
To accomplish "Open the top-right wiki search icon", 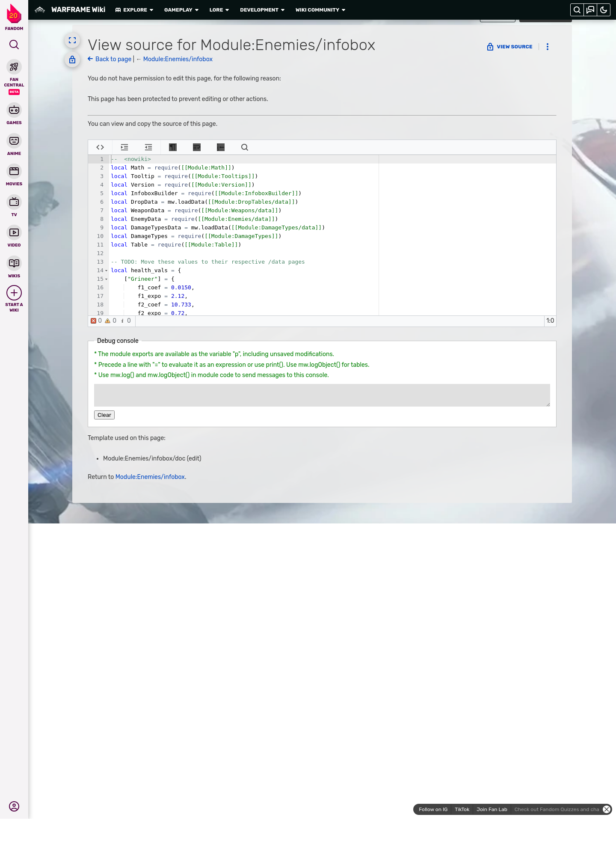I will coord(577,10).
